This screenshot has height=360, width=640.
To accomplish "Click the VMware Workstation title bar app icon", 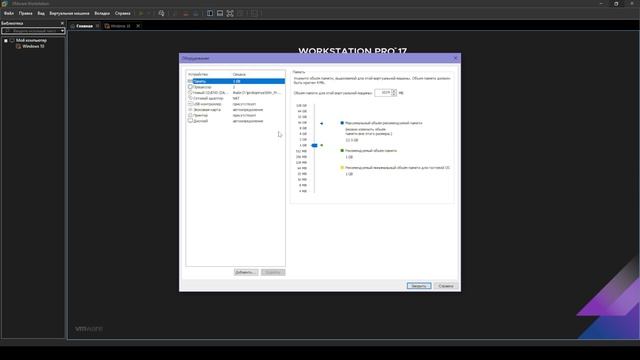I will pos(4,4).
